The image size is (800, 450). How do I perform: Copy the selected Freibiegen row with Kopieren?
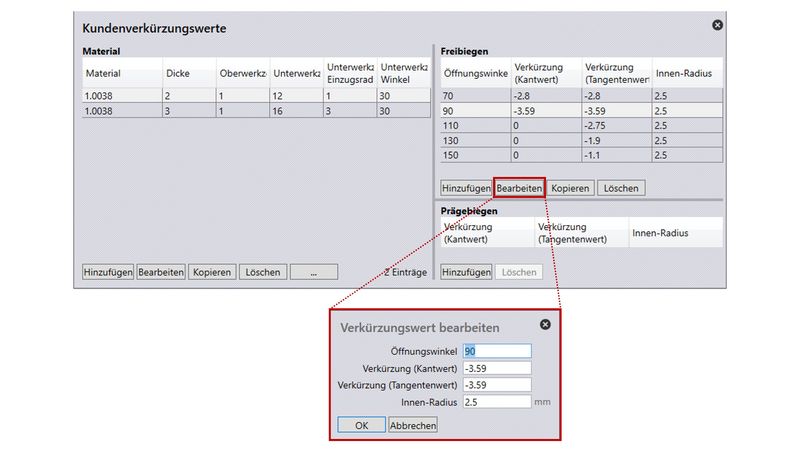coord(570,188)
